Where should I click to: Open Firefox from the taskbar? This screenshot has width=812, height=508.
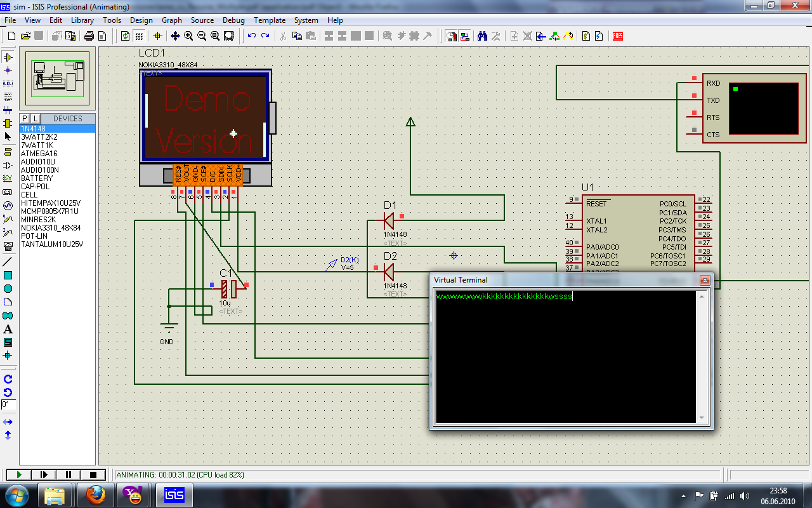click(96, 494)
